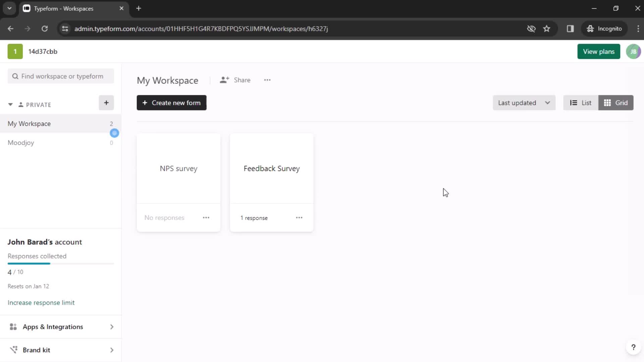Click Create new form button
644x362 pixels.
[172, 103]
